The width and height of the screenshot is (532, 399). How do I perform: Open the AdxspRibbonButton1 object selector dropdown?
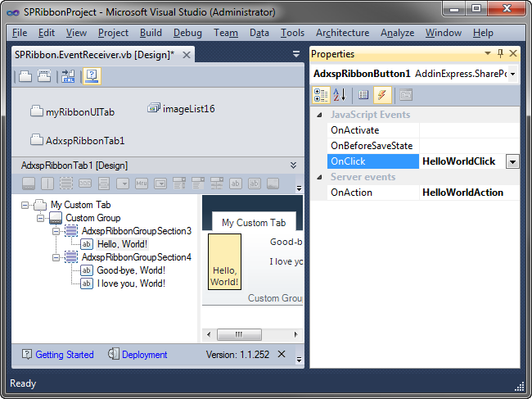(x=513, y=74)
